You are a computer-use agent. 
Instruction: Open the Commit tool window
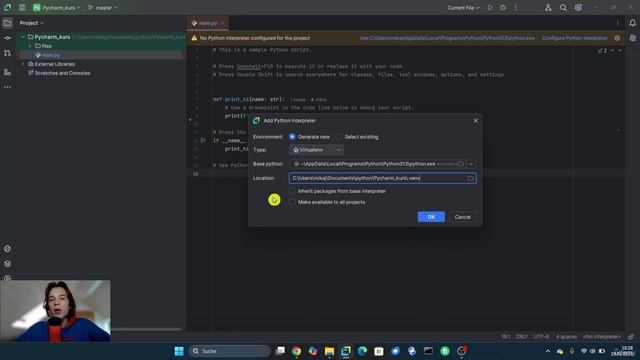[x=7, y=38]
